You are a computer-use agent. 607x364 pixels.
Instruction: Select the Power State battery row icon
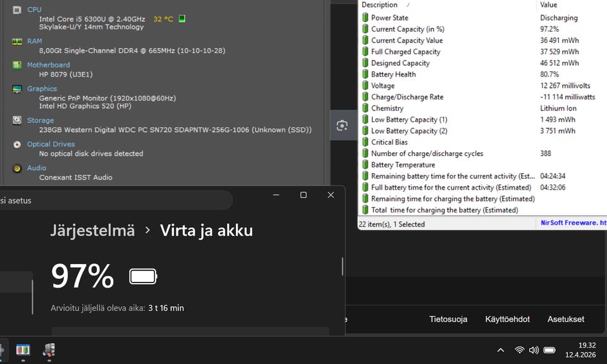(365, 18)
